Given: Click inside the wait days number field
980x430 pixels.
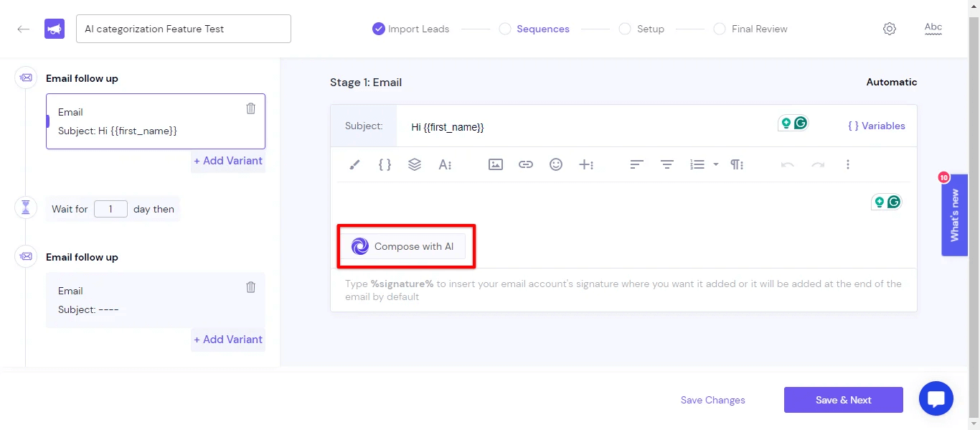Looking at the screenshot, I should click(x=110, y=209).
